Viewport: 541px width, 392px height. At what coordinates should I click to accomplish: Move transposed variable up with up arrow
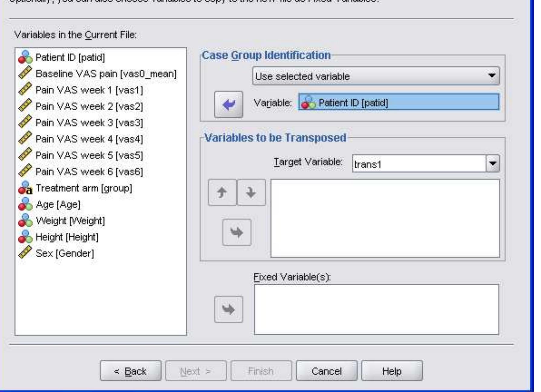point(222,193)
